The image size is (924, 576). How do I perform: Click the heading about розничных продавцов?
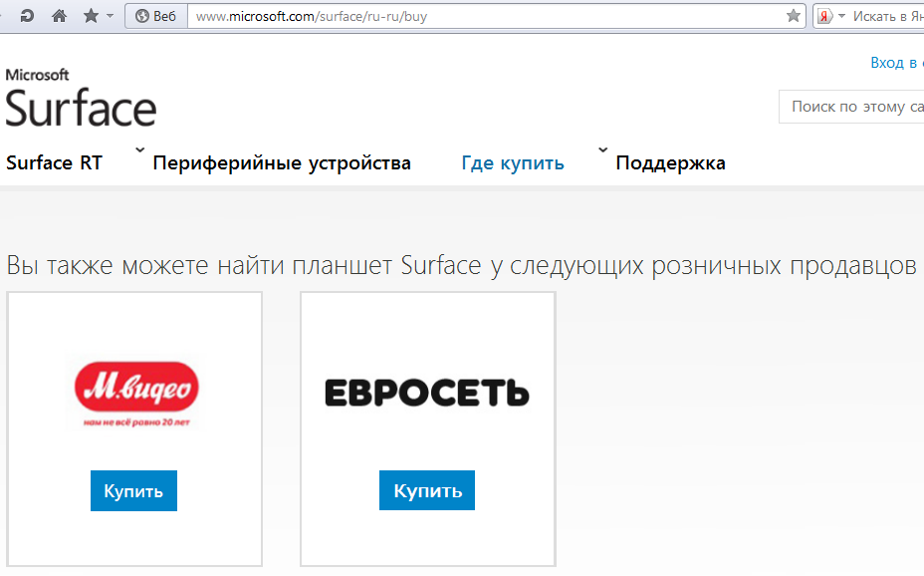[x=461, y=266]
